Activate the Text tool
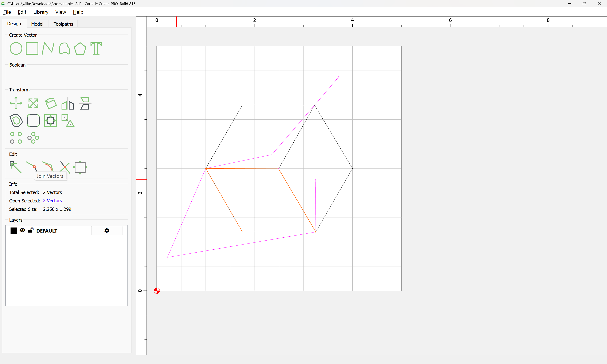 (96, 49)
